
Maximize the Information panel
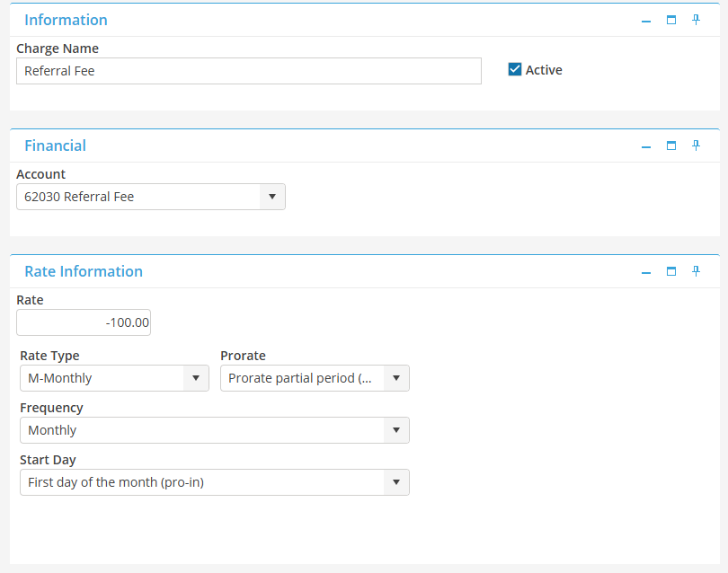pyautogui.click(x=671, y=20)
